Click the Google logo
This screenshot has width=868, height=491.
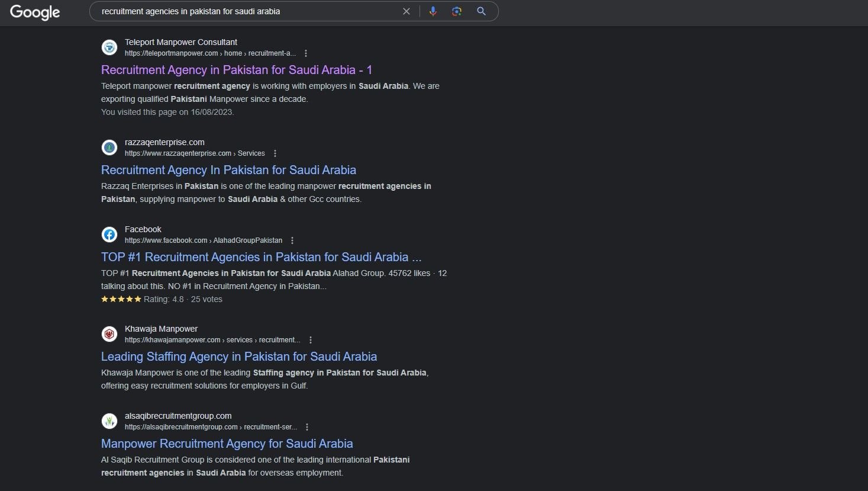pos(35,12)
